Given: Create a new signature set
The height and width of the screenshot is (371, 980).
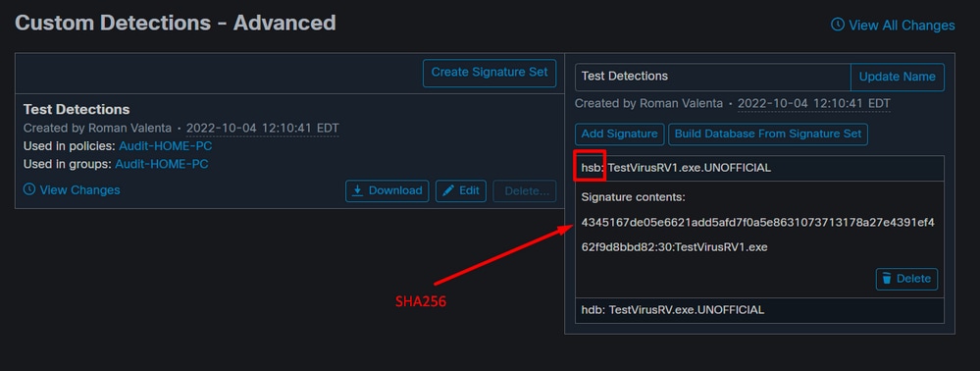Looking at the screenshot, I should pyautogui.click(x=490, y=73).
